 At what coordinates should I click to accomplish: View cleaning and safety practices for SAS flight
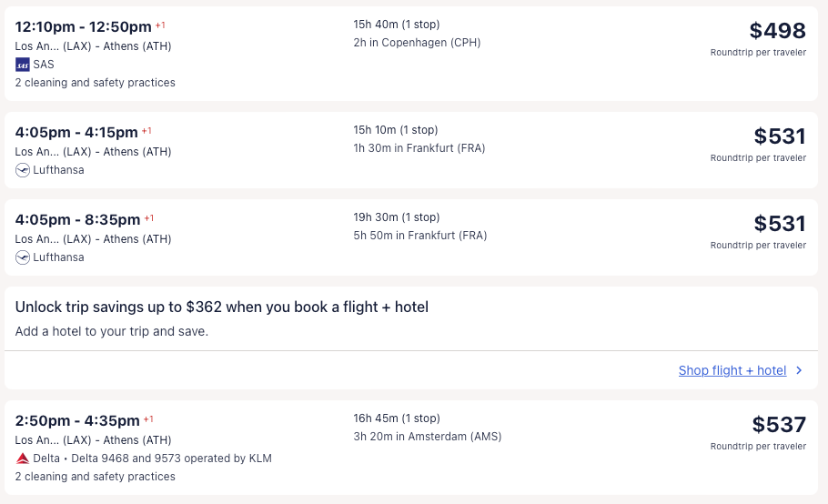95,83
